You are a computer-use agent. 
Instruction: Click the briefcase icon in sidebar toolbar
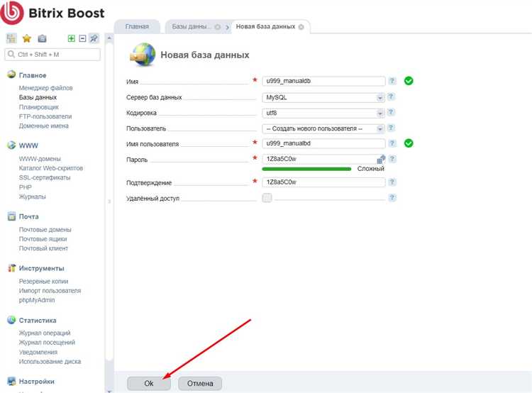click(x=42, y=38)
